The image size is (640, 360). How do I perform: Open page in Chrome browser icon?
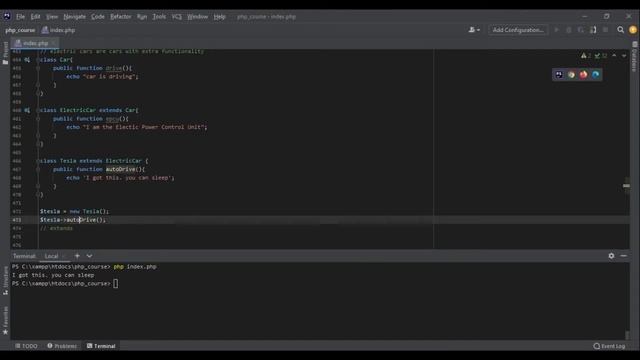coord(571,75)
